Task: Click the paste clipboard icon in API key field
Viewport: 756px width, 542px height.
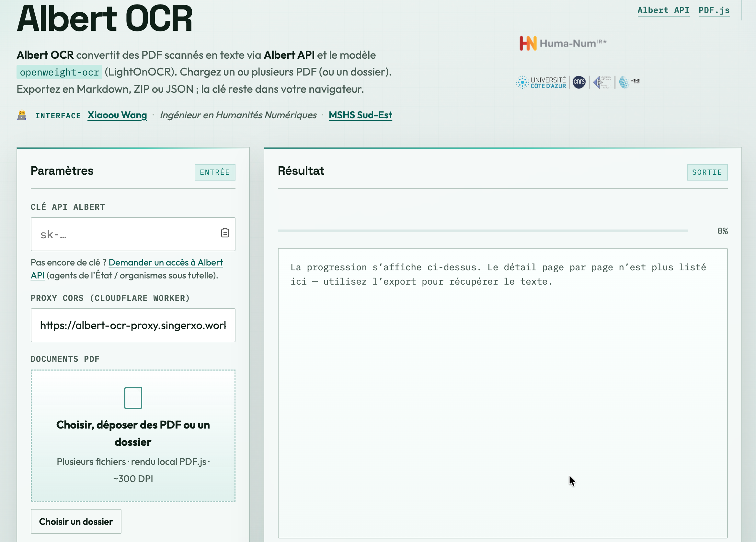Action: click(x=225, y=233)
